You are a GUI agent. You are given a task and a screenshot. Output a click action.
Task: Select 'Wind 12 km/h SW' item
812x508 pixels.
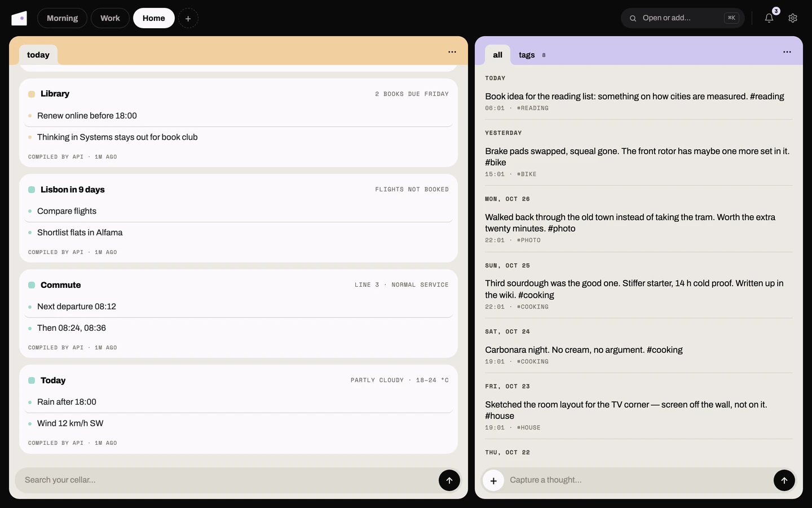coord(70,423)
